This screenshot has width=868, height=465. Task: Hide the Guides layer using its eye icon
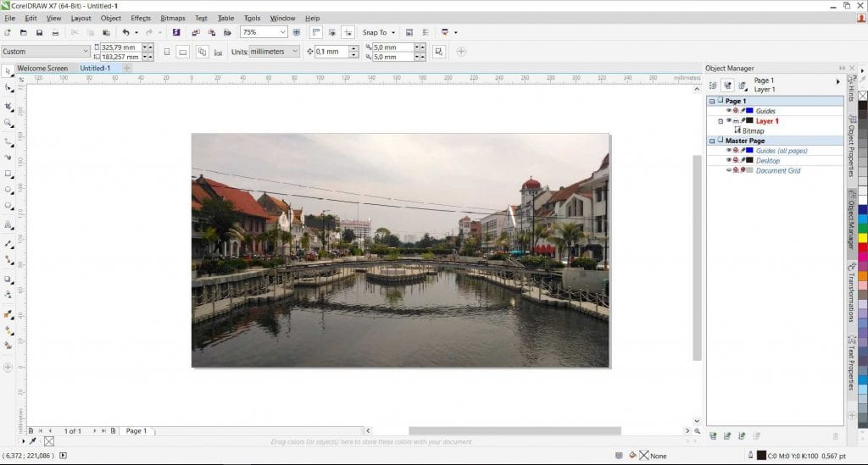728,111
